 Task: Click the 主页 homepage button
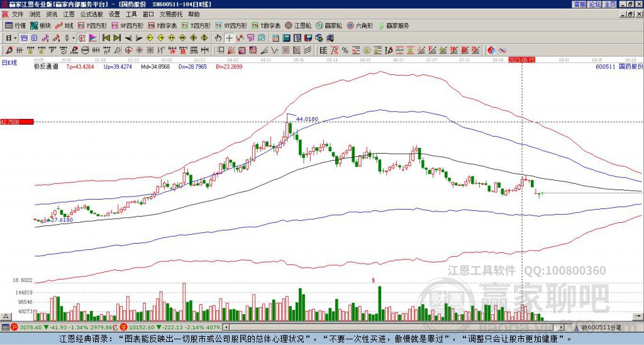[x=609, y=4]
